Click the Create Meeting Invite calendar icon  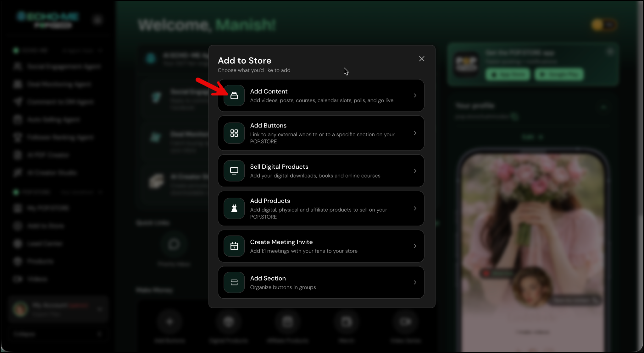pos(234,246)
